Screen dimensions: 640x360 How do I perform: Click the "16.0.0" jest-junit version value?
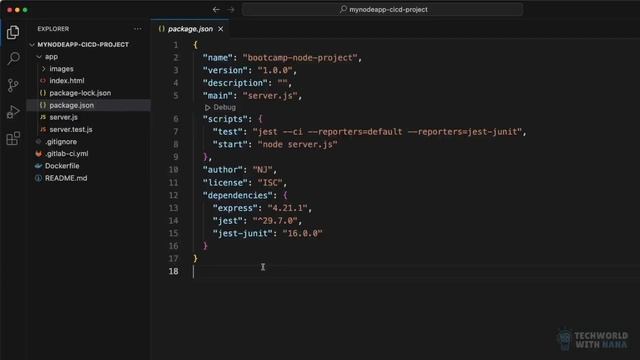click(x=302, y=233)
